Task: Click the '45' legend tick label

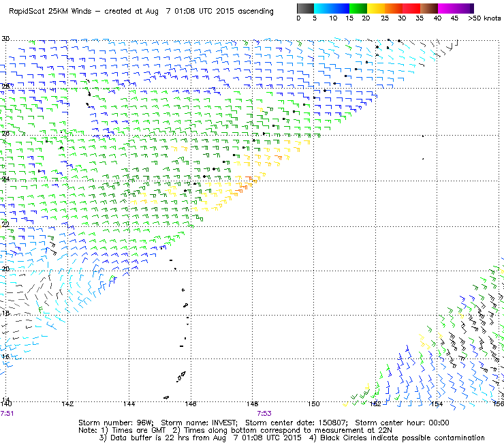Action: (454, 18)
